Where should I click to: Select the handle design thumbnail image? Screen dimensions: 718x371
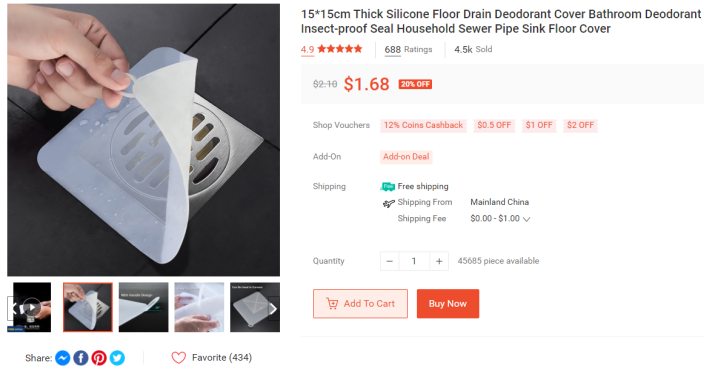coord(143,307)
